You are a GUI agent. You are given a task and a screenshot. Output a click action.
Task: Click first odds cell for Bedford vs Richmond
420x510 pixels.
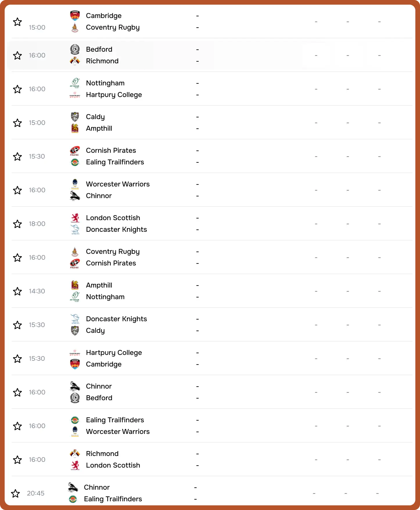coord(316,55)
